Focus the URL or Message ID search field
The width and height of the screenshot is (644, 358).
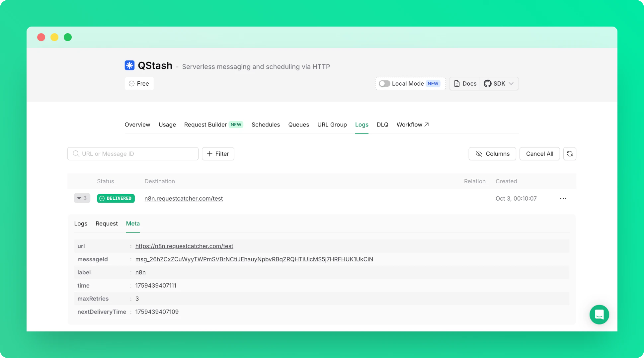[x=133, y=154]
